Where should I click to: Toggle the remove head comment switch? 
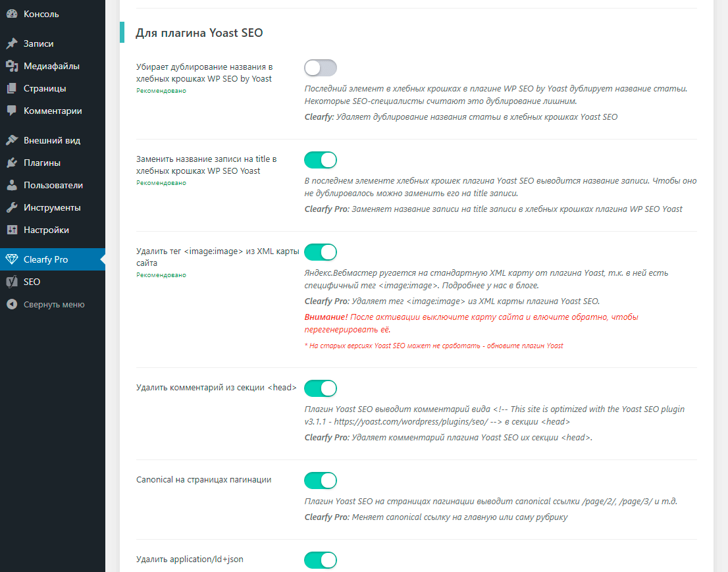[x=321, y=388]
